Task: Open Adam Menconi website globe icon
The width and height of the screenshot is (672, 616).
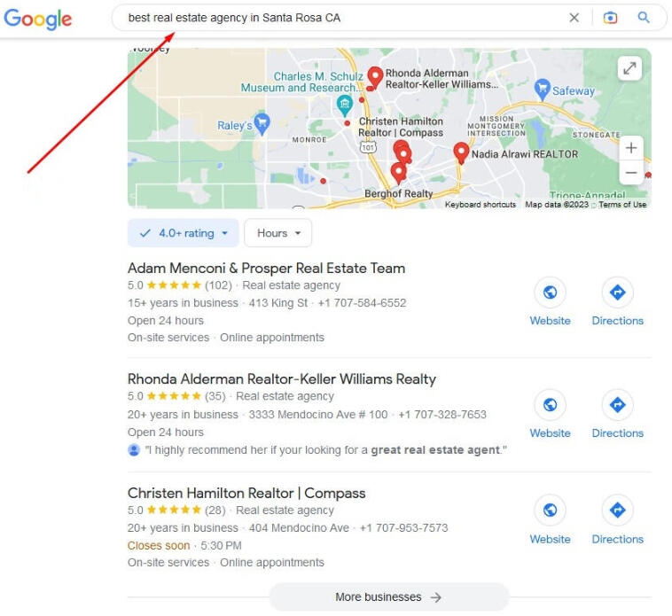Action: (550, 292)
